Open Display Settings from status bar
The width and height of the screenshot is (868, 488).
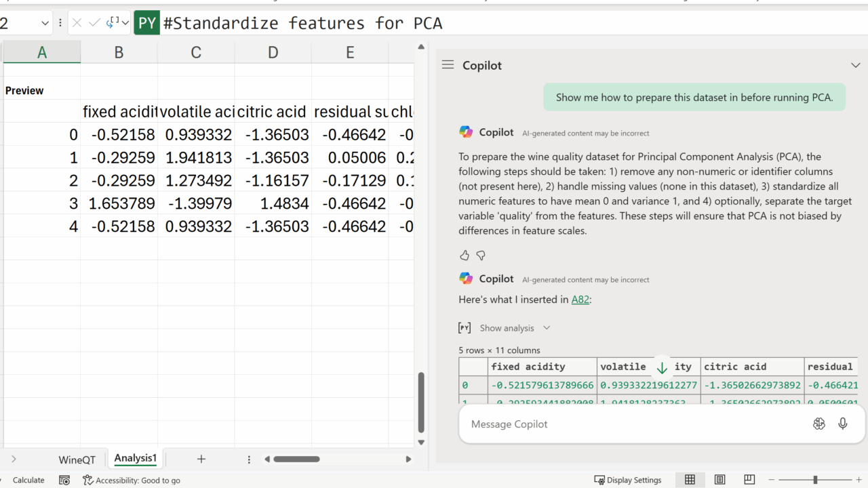[627, 480]
